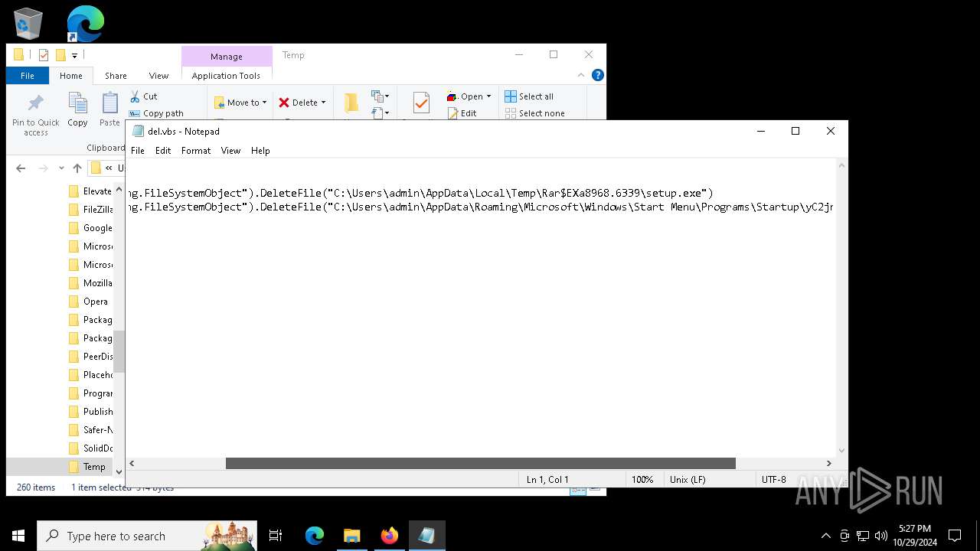Click Notepad horizontal scroll left arrow
Viewport: 980px width, 551px height.
(132, 464)
